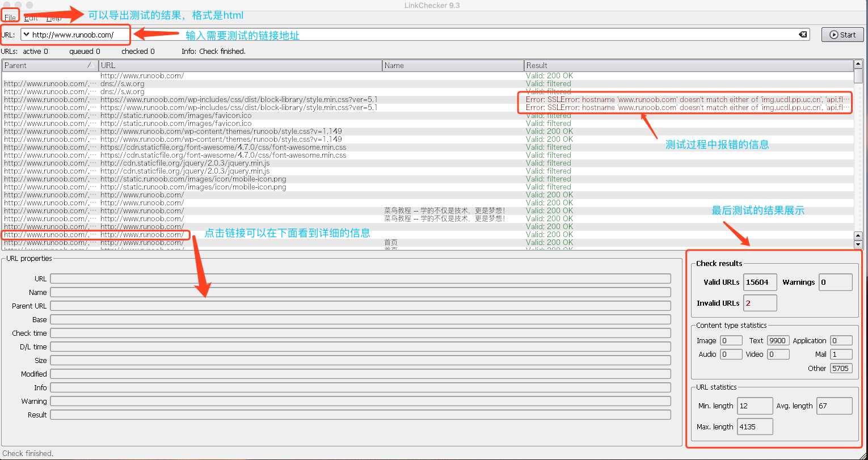Sort by the Name column header
Viewport: 868px width, 460px height.
pos(453,65)
